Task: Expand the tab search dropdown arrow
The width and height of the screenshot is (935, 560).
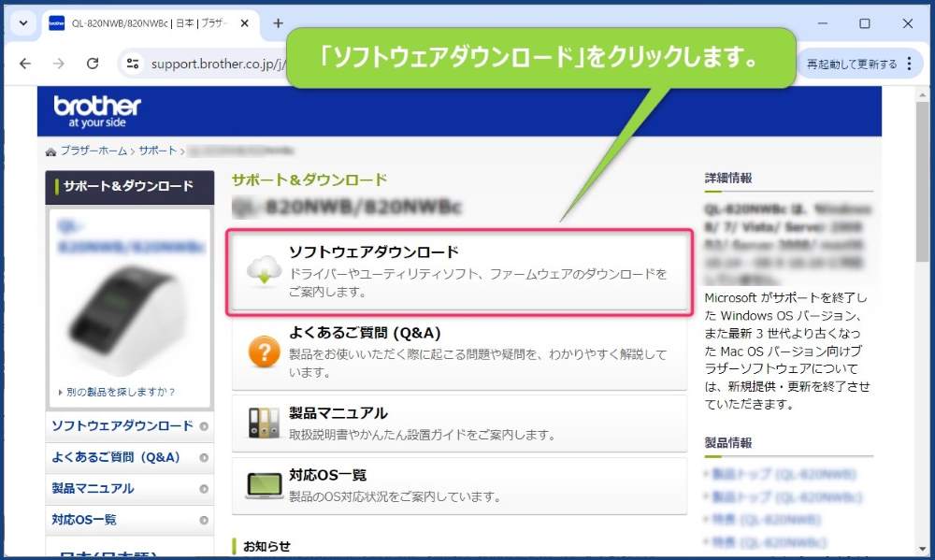Action: (x=23, y=23)
